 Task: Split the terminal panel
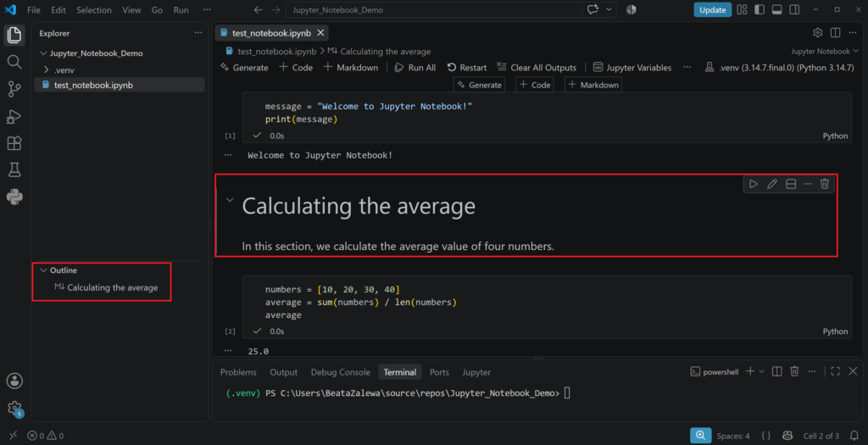click(x=776, y=371)
